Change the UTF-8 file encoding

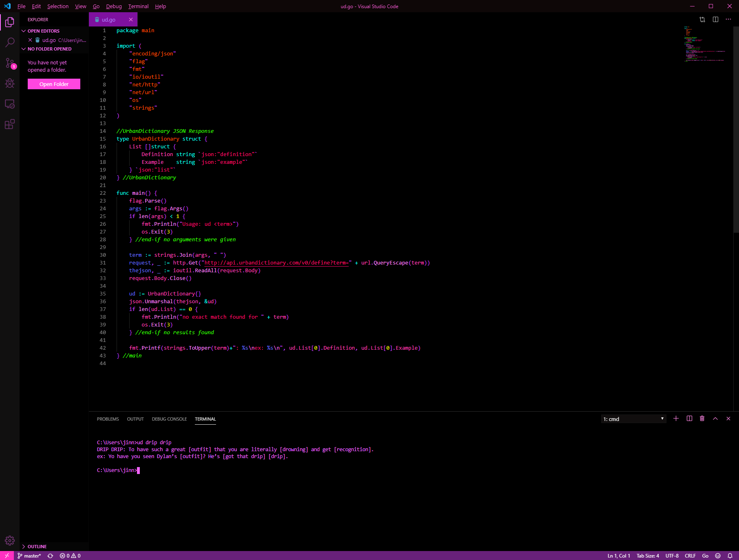(x=672, y=556)
